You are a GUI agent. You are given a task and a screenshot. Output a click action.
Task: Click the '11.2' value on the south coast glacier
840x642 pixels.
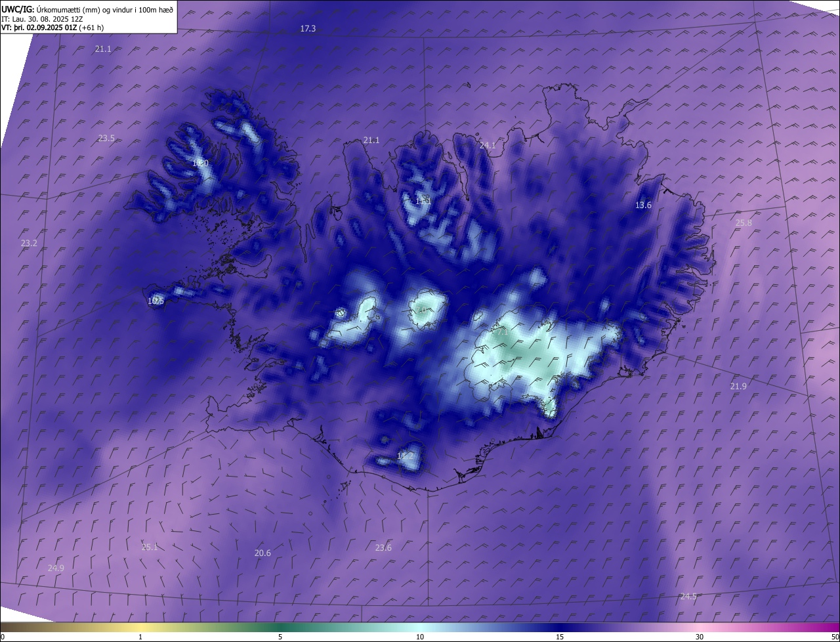[x=406, y=456]
